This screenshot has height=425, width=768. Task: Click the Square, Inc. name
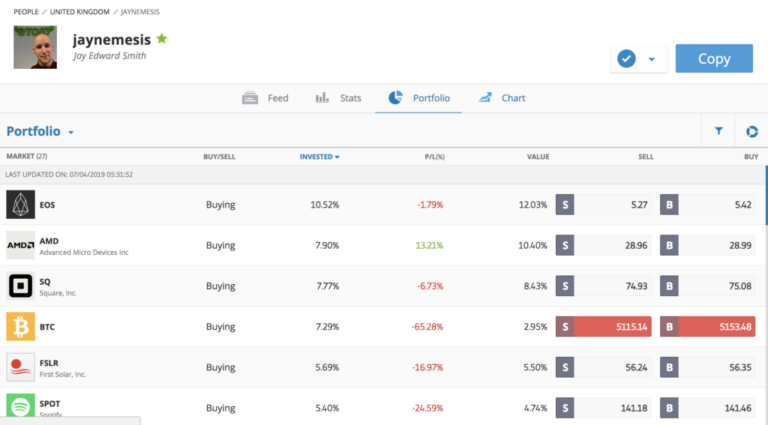tap(58, 293)
